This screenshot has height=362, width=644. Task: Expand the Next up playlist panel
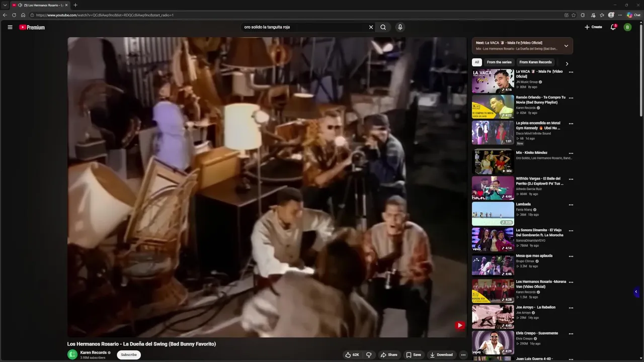[x=566, y=46]
